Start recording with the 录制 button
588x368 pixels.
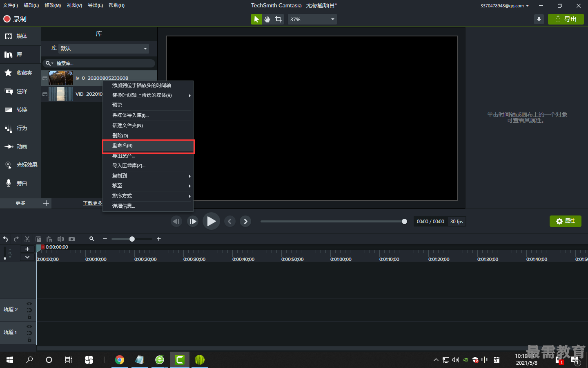15,19
